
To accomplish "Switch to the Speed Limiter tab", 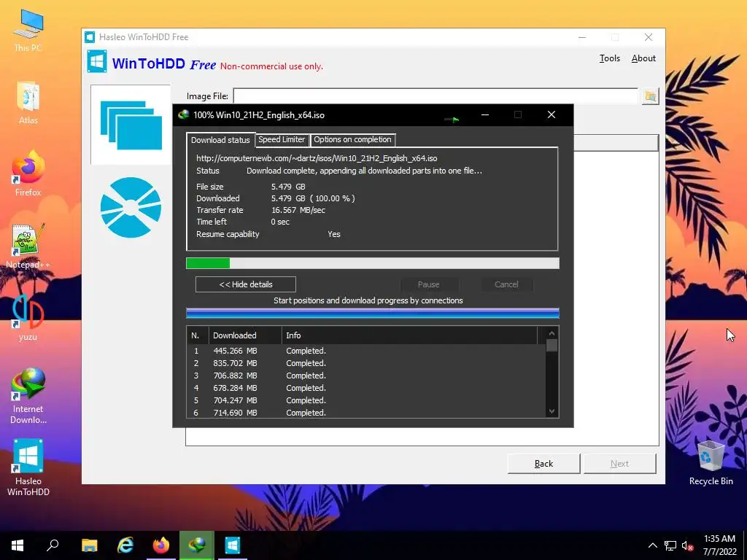I will point(282,139).
